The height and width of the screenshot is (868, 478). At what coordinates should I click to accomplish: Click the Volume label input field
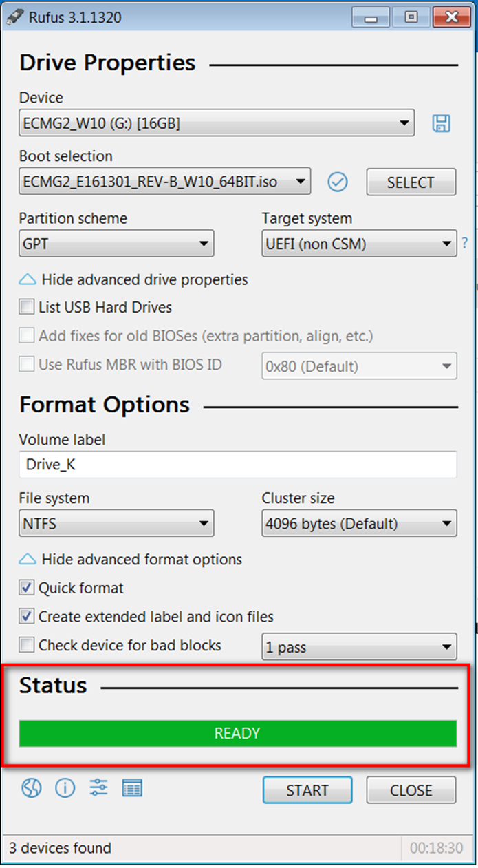[238, 465]
